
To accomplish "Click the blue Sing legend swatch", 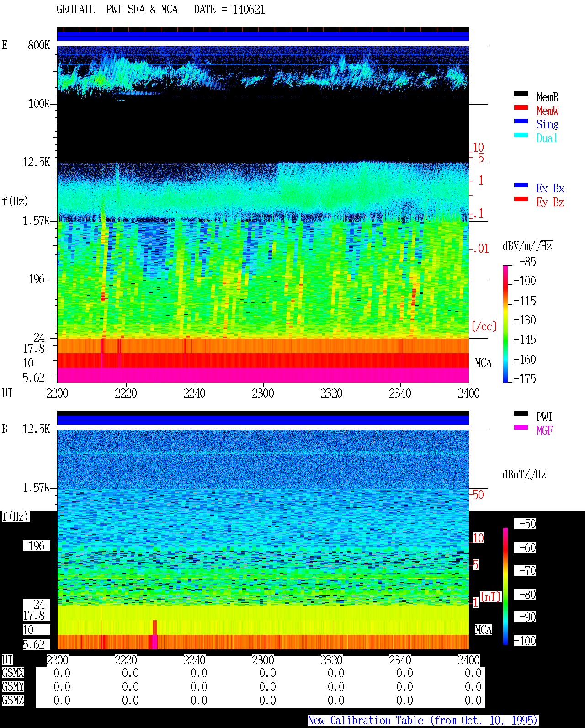I will pyautogui.click(x=521, y=121).
